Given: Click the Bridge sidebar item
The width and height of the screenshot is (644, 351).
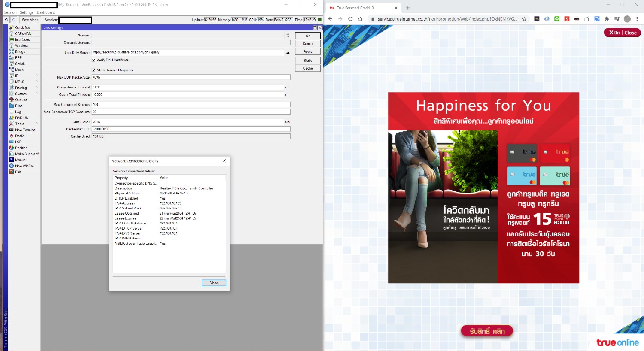Looking at the screenshot, I should click(20, 51).
